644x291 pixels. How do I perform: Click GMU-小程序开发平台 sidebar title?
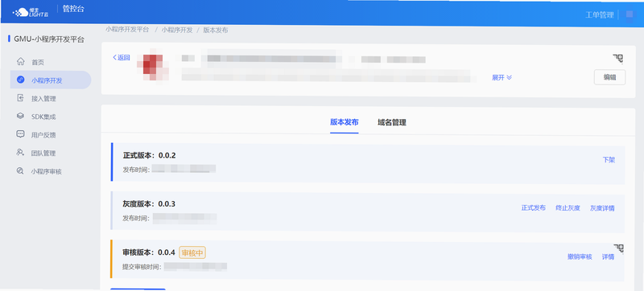tap(49, 39)
